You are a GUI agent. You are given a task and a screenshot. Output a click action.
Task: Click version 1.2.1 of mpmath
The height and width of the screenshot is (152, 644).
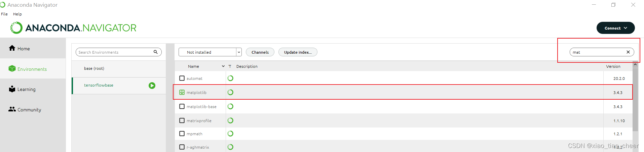(x=618, y=134)
